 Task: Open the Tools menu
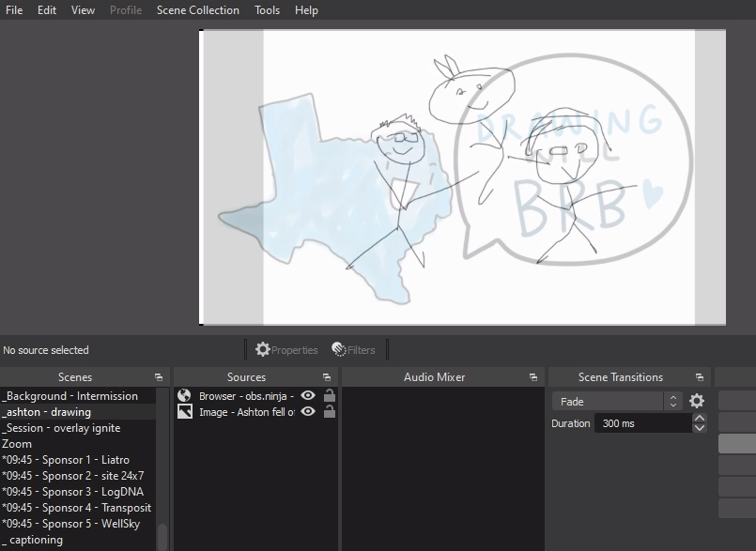tap(267, 10)
